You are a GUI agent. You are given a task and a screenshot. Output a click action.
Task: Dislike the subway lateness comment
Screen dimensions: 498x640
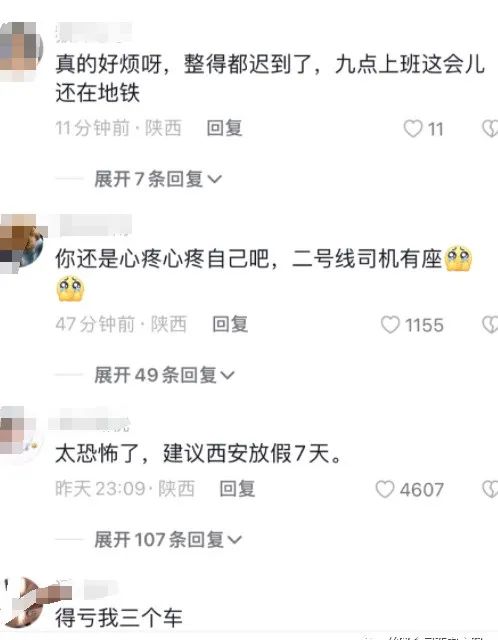click(490, 129)
